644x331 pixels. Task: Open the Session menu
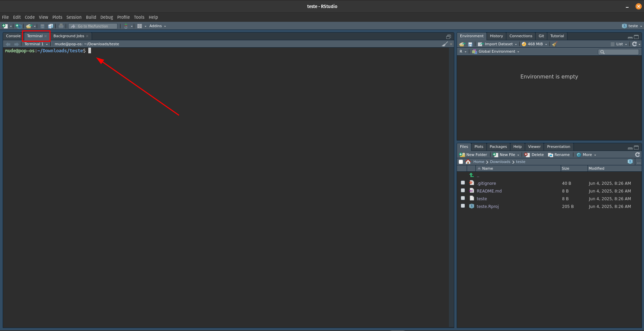pyautogui.click(x=74, y=17)
